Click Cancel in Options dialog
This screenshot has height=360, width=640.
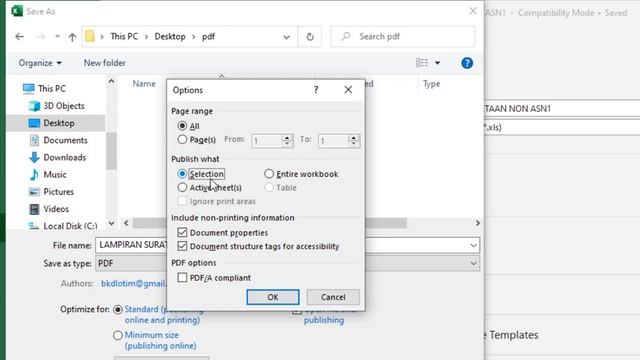[x=333, y=297]
